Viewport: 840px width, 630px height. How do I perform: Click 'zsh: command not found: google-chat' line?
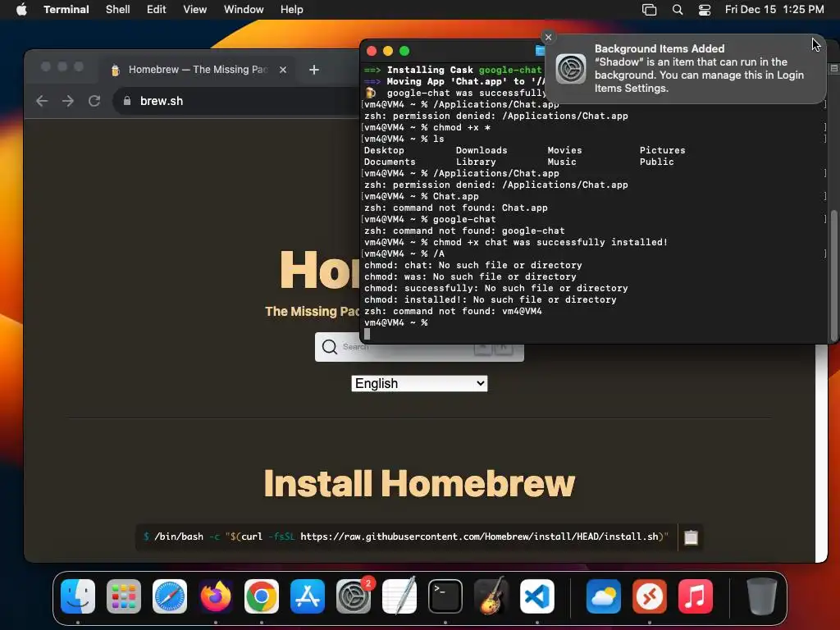(x=464, y=231)
